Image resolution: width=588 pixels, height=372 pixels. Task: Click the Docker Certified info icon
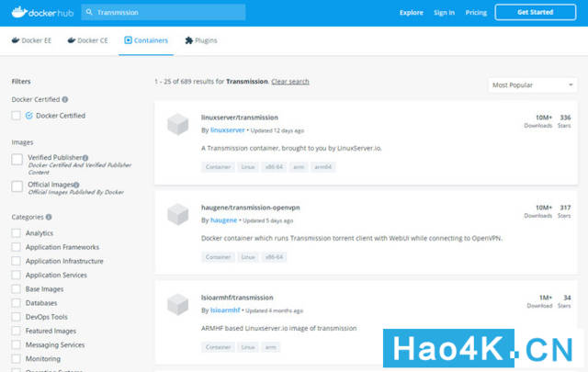click(x=65, y=99)
